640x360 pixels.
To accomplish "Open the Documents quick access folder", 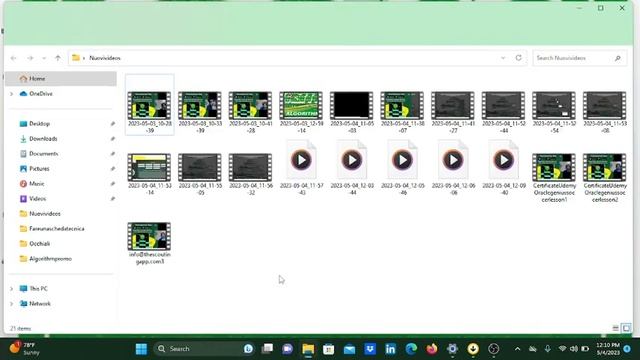I will point(43,153).
